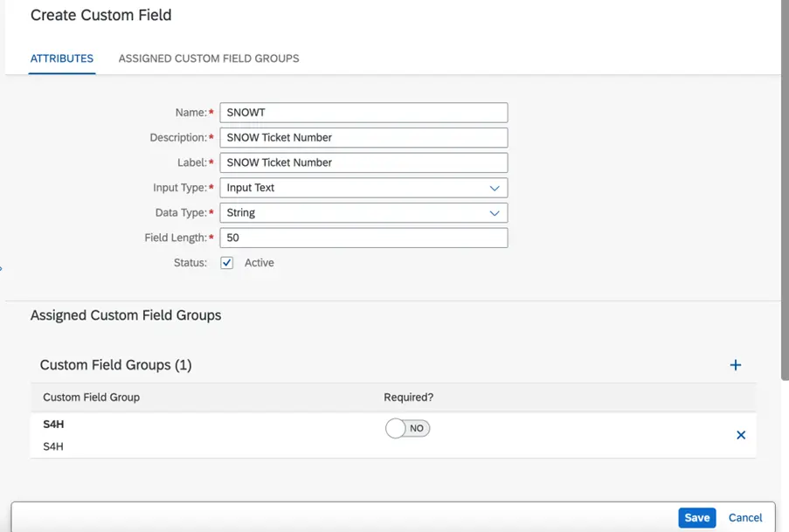Open the Input Type dropdown
Screen dimensions: 789x532
(x=363, y=188)
